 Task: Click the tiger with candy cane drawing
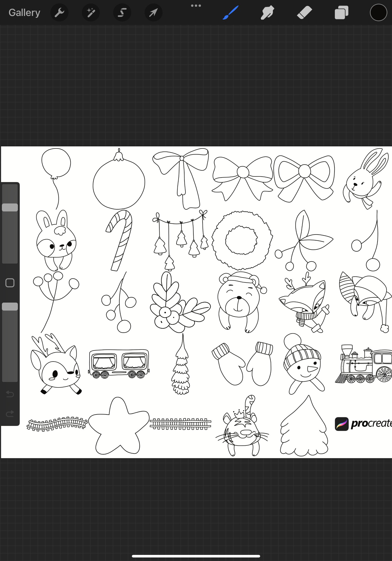tap(242, 426)
